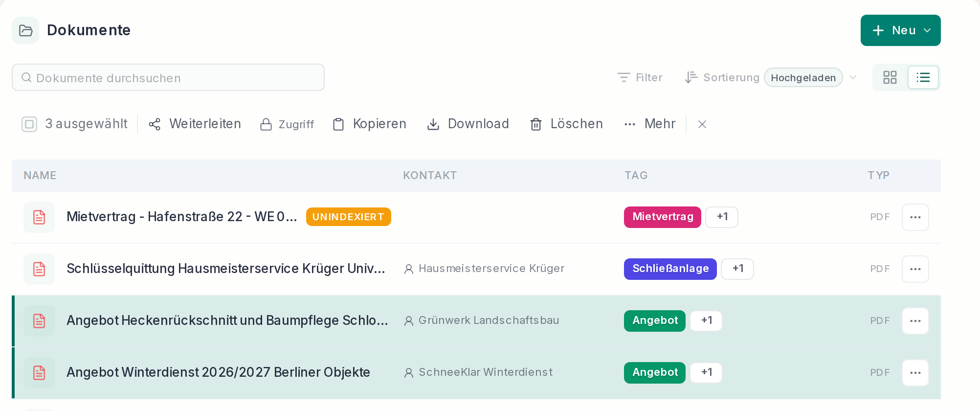
Task: Switch to grid view
Action: click(890, 77)
